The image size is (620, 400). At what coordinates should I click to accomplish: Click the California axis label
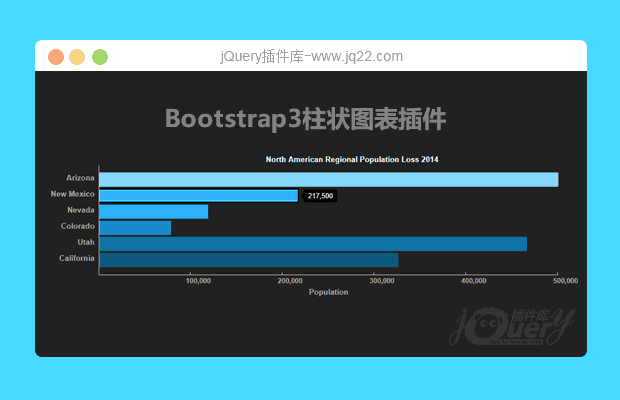point(77,258)
